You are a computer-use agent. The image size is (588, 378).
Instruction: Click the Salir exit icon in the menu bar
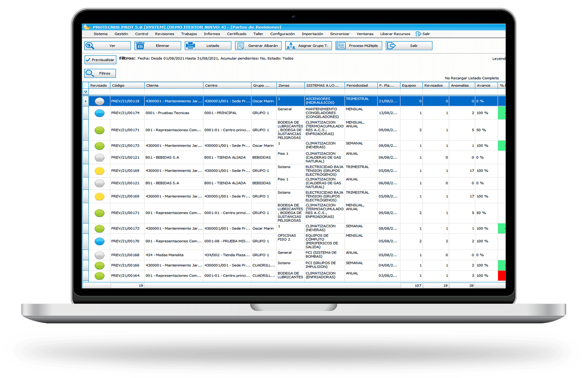click(419, 34)
